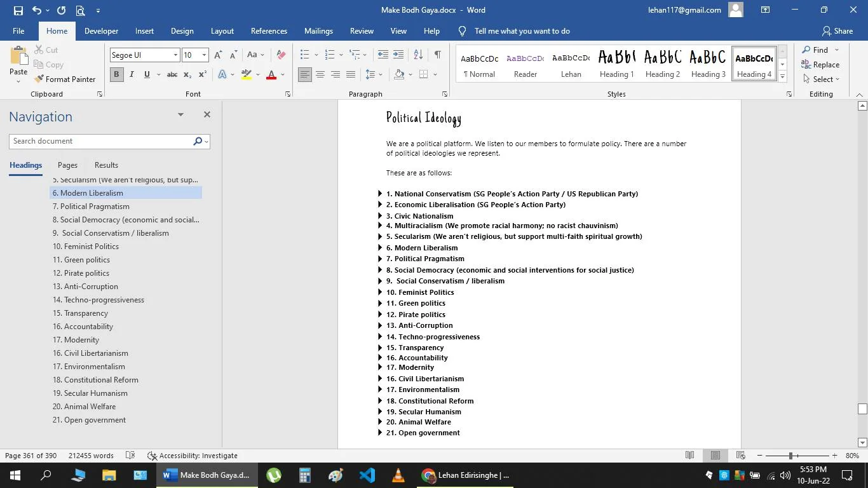Open the Select dropdown in Editing group
This screenshot has width=868, height=488.
[x=822, y=79]
